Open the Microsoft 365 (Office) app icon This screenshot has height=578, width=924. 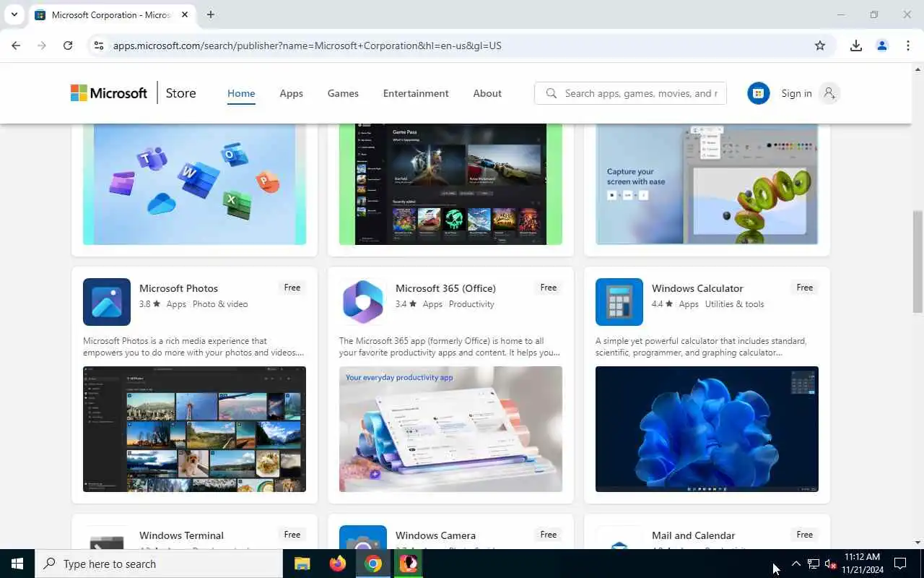363,302
